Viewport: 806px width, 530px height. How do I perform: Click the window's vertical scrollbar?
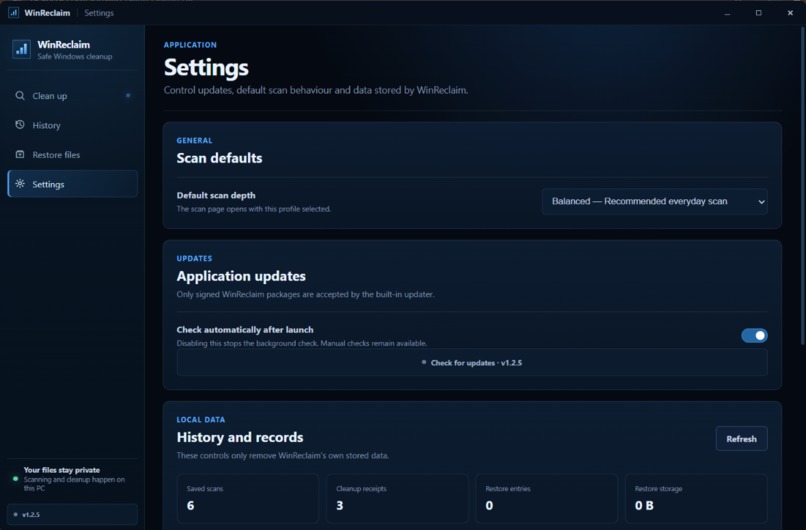pos(802,185)
